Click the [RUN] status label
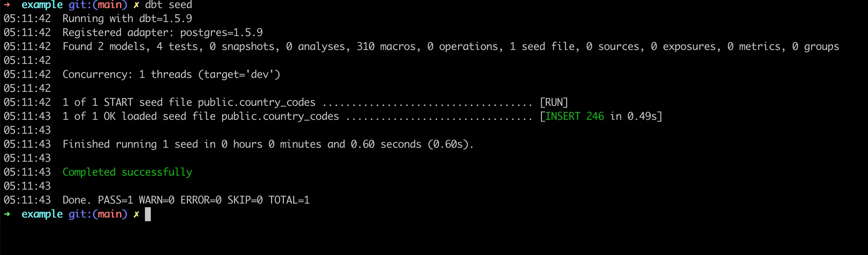Screen dimensions: 868x255 click(554, 102)
